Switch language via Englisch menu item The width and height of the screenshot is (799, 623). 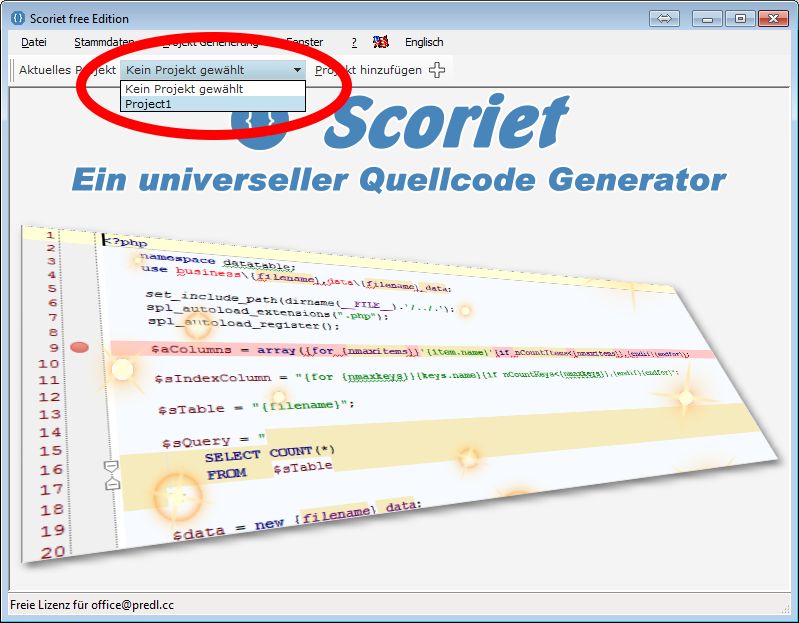[424, 42]
